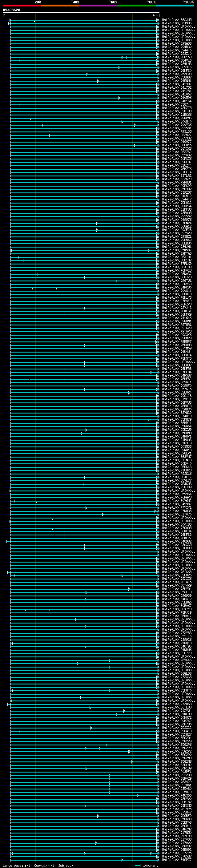Click the red 20% identity legend segment
The width and height of the screenshot is (197, 868).
pyautogui.click(x=22, y=6)
